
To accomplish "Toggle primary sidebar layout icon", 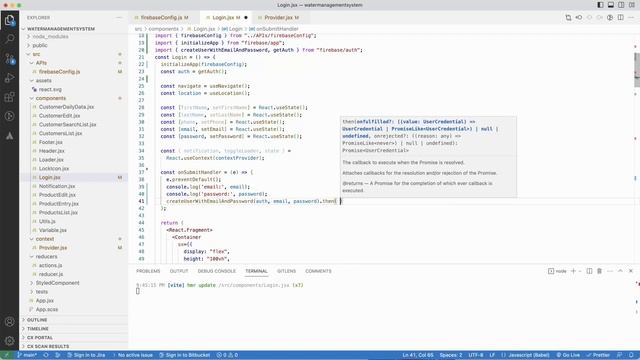I will pos(600,5).
